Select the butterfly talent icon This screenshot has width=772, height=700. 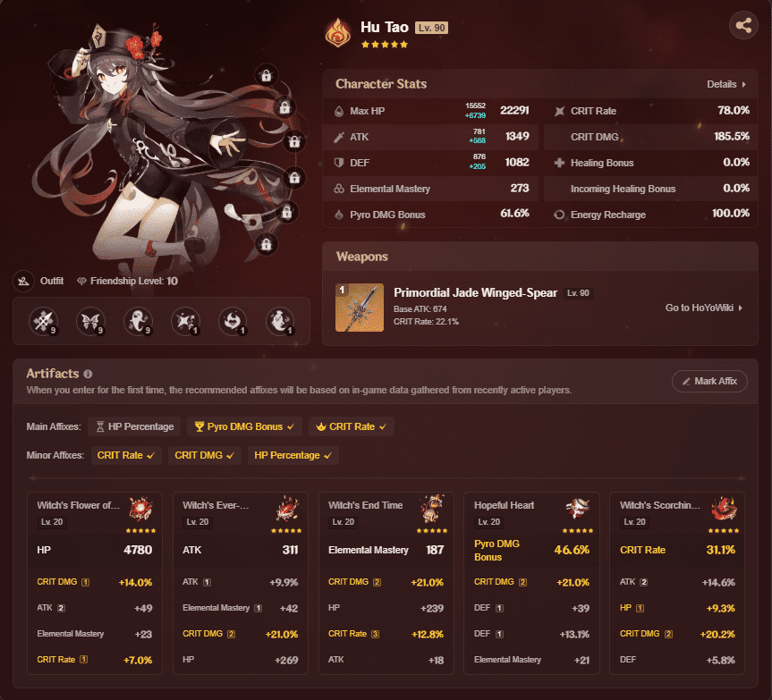pos(90,321)
